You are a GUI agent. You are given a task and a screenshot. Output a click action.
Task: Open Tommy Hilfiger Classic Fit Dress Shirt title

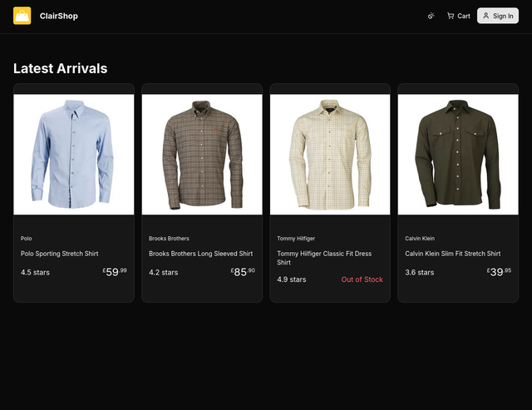(x=324, y=258)
